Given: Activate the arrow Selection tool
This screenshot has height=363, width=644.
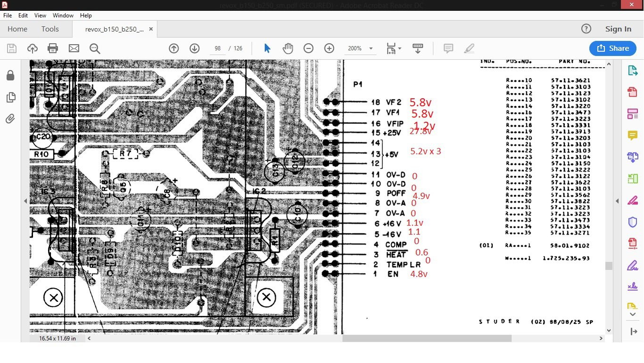Looking at the screenshot, I should pyautogui.click(x=267, y=48).
